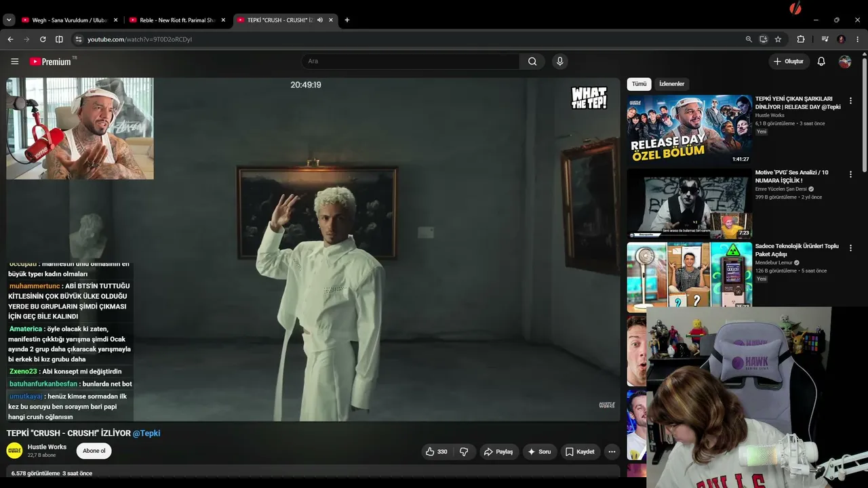The width and height of the screenshot is (868, 488).
Task: Share the video with Paylaş
Action: click(x=498, y=451)
